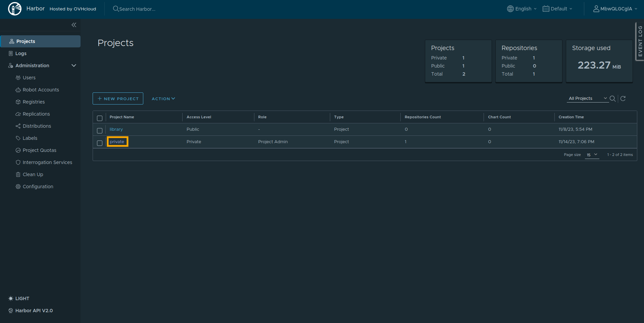Open Harbor API V2.0 link

(x=34, y=311)
